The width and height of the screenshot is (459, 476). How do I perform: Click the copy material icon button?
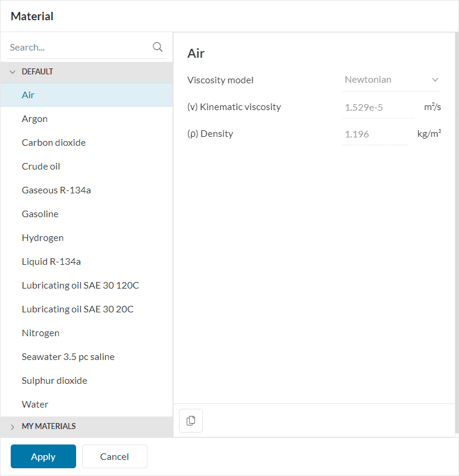point(191,421)
